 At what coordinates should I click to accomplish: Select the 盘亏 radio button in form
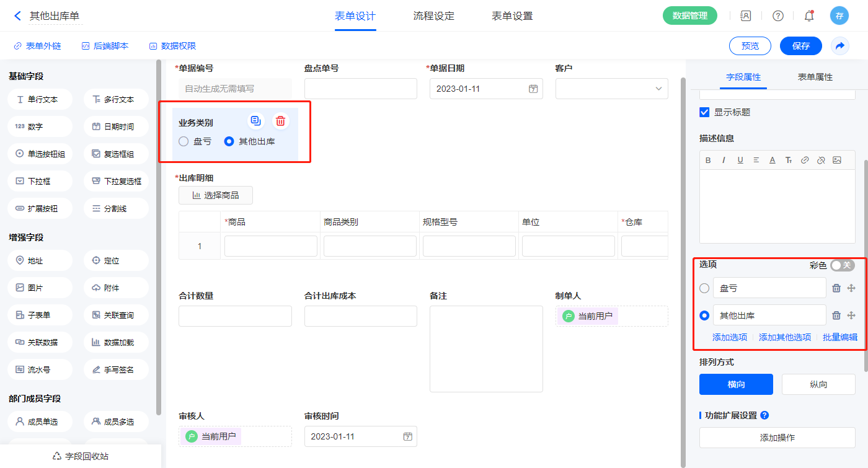click(184, 141)
